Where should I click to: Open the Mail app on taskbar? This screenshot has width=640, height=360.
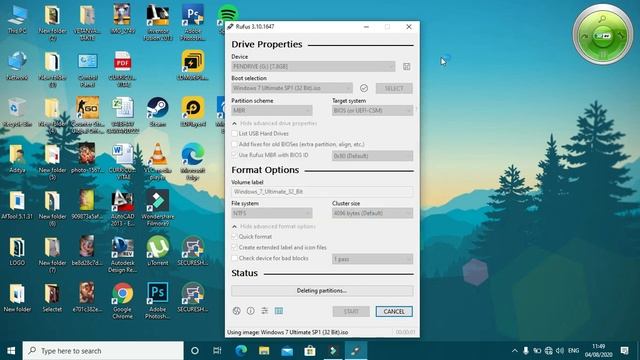[287, 351]
